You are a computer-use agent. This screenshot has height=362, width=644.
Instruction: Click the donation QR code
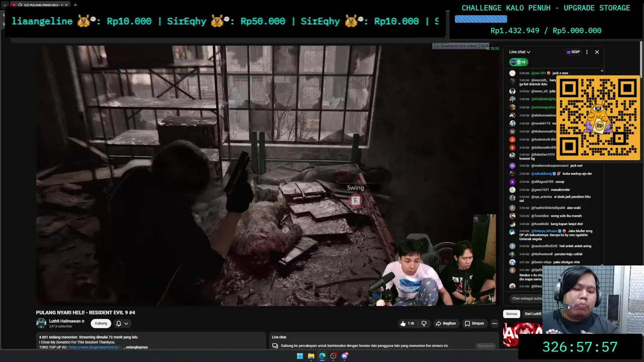[x=598, y=118]
